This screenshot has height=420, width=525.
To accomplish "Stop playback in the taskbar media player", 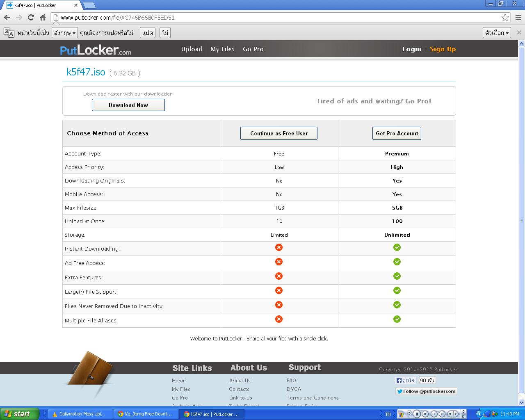I will click(x=425, y=414).
